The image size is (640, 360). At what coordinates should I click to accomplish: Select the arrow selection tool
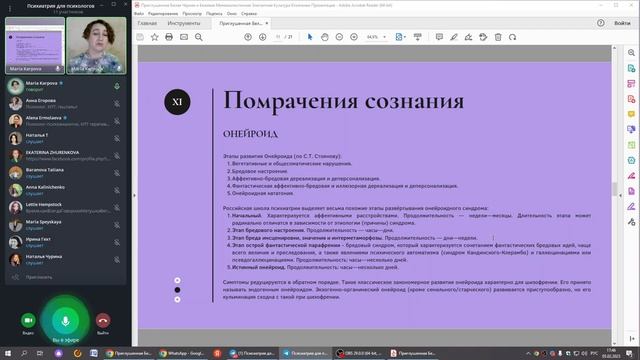(310, 37)
